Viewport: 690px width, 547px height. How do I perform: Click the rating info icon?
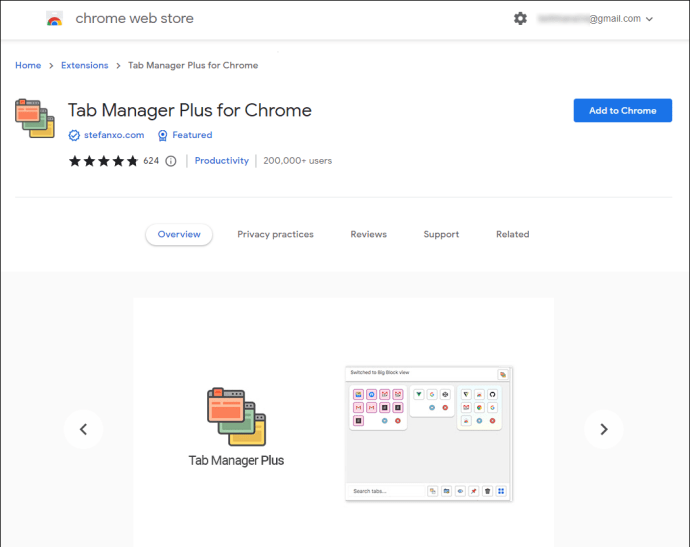pyautogui.click(x=171, y=162)
